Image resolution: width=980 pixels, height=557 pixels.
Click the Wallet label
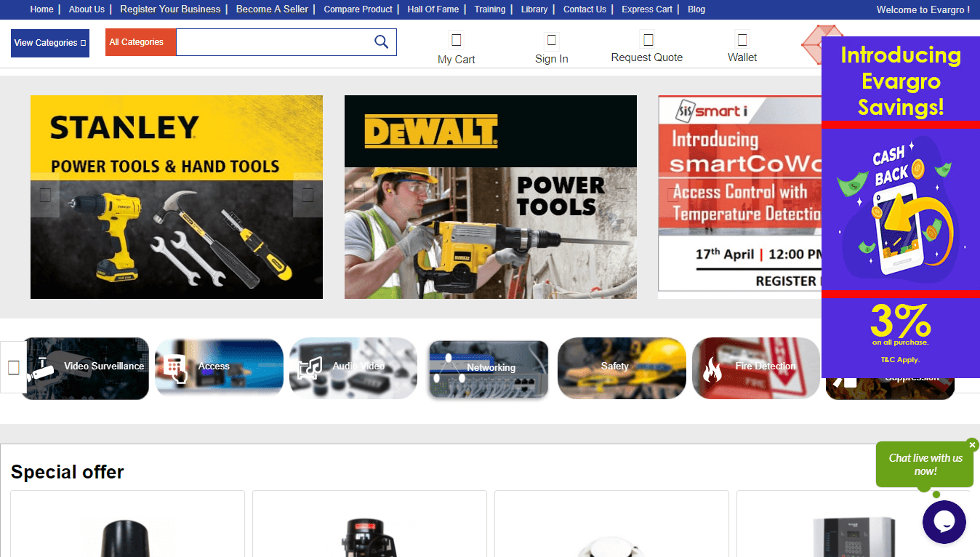[742, 57]
